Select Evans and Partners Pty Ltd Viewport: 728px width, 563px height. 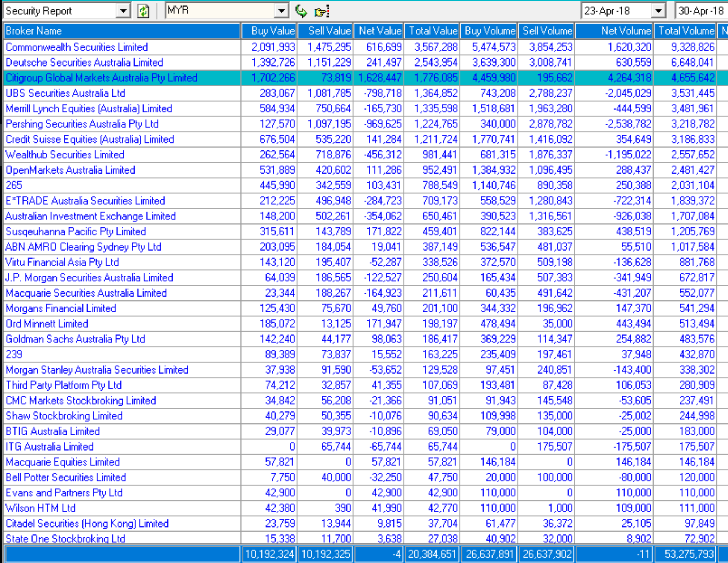click(366, 493)
